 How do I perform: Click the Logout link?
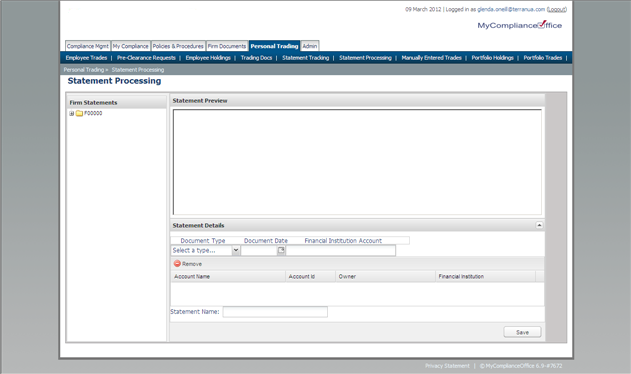557,9
